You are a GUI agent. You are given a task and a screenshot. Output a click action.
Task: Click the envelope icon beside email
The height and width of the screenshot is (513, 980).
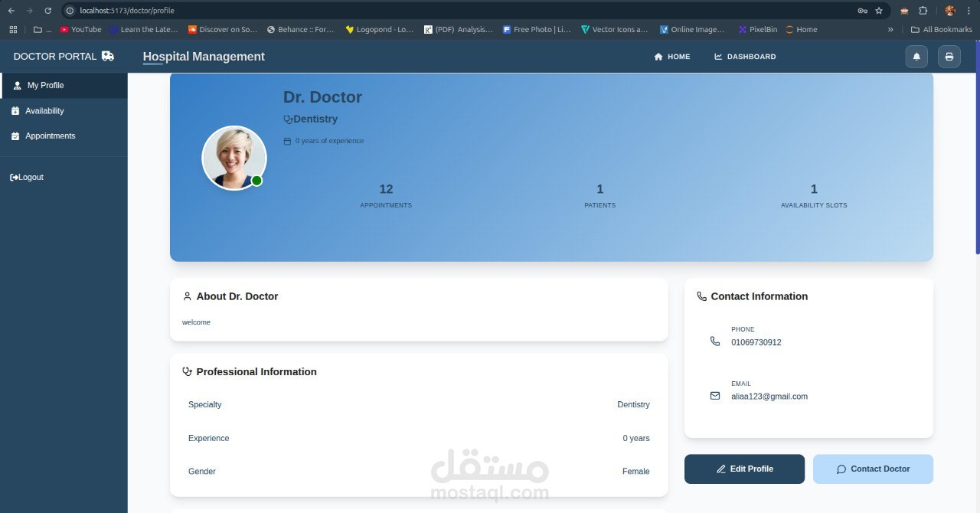click(715, 396)
